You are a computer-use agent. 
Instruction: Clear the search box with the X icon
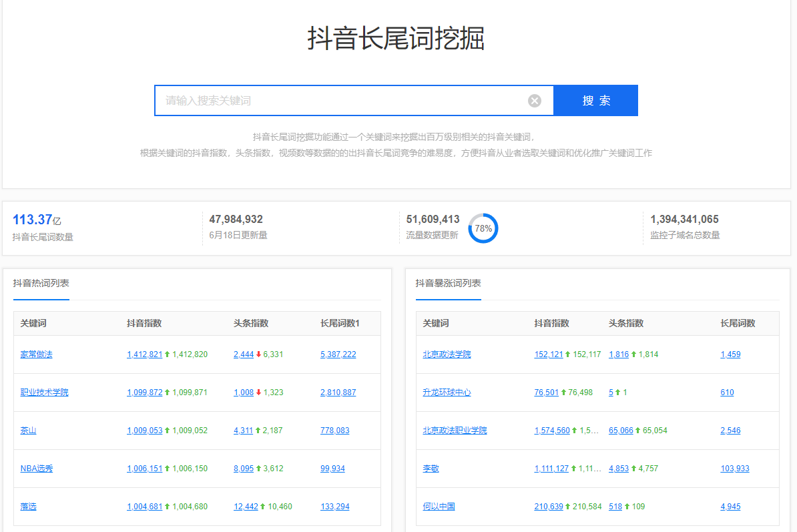click(534, 101)
